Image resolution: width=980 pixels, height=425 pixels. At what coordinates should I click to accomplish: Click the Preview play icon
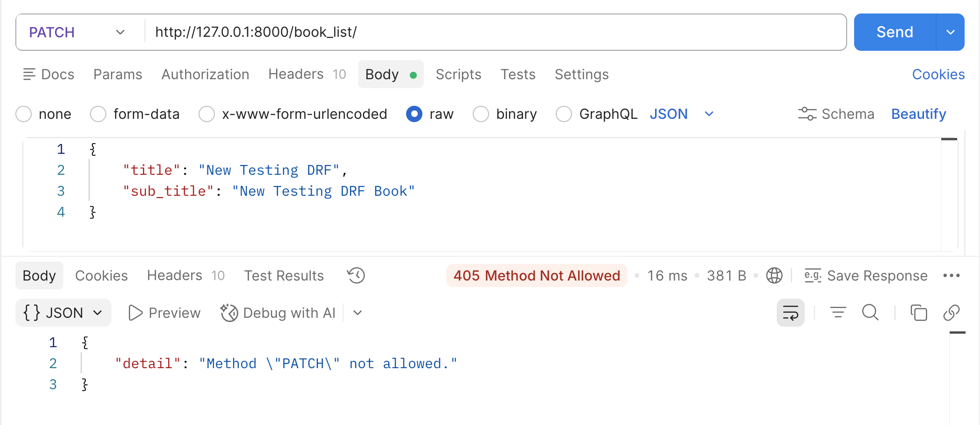135,313
